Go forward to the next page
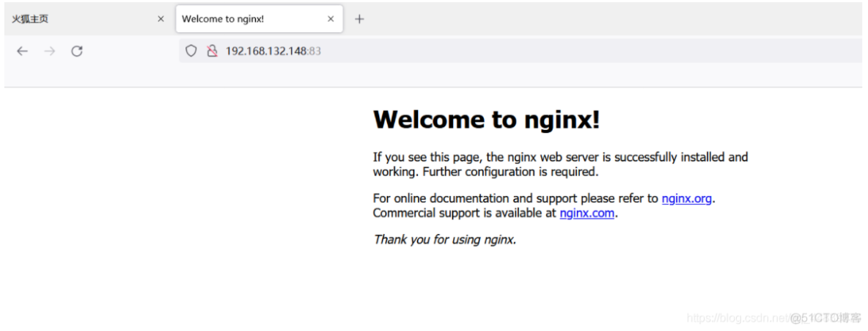The height and width of the screenshot is (331, 868). [x=50, y=51]
